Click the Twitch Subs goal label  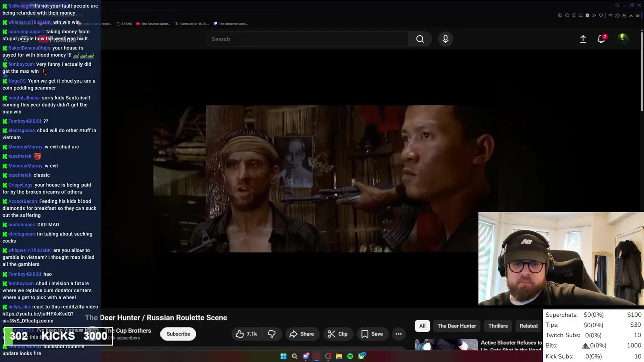[564, 335]
